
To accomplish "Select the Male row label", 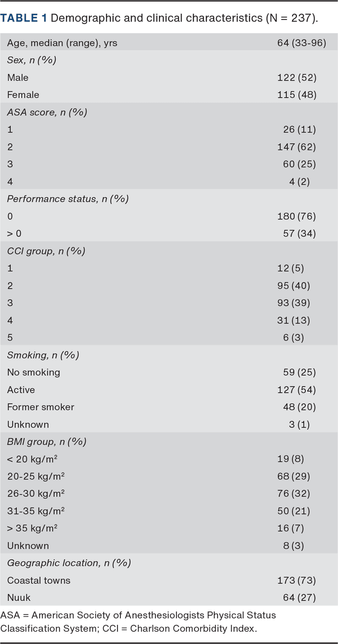I will tap(18, 77).
